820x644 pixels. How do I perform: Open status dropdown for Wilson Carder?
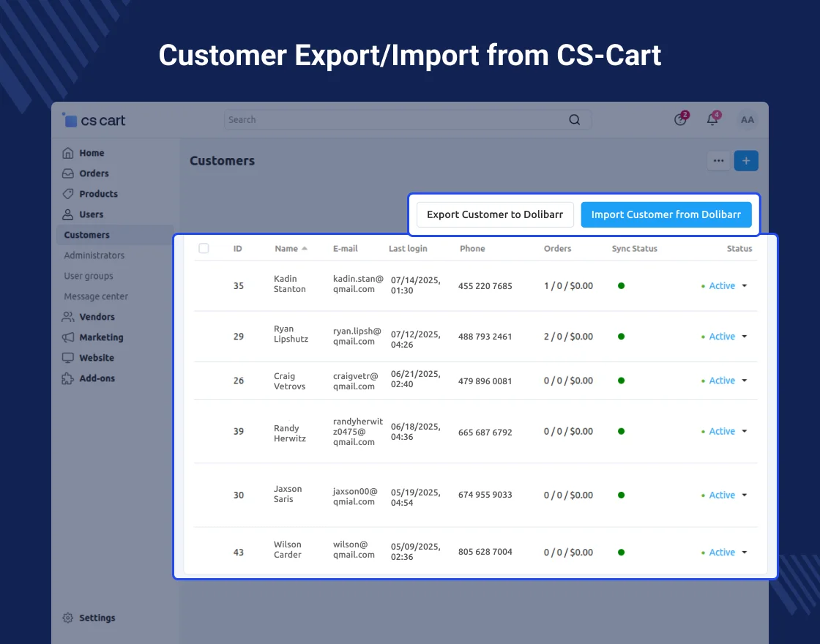(x=745, y=553)
